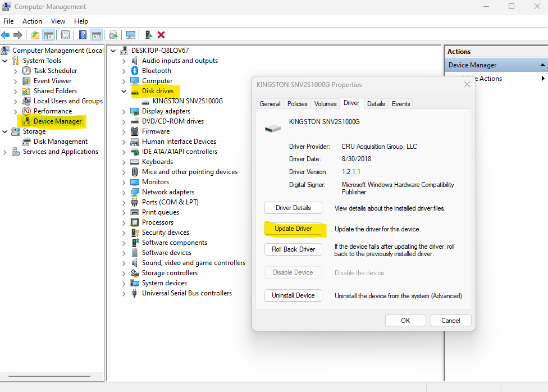This screenshot has height=392, width=548.
Task: Click the Bluetooth device category icon
Action: pos(135,71)
